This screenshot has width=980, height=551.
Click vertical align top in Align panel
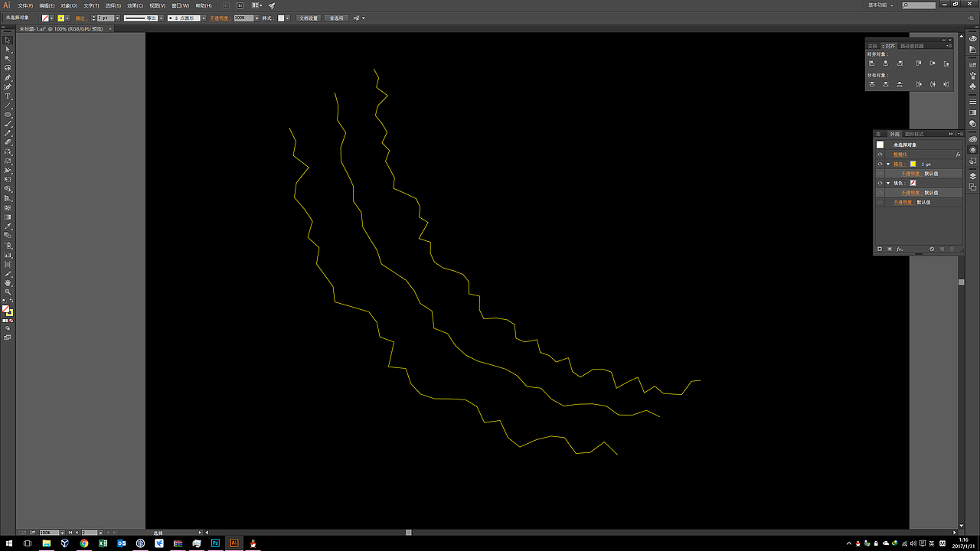click(919, 64)
